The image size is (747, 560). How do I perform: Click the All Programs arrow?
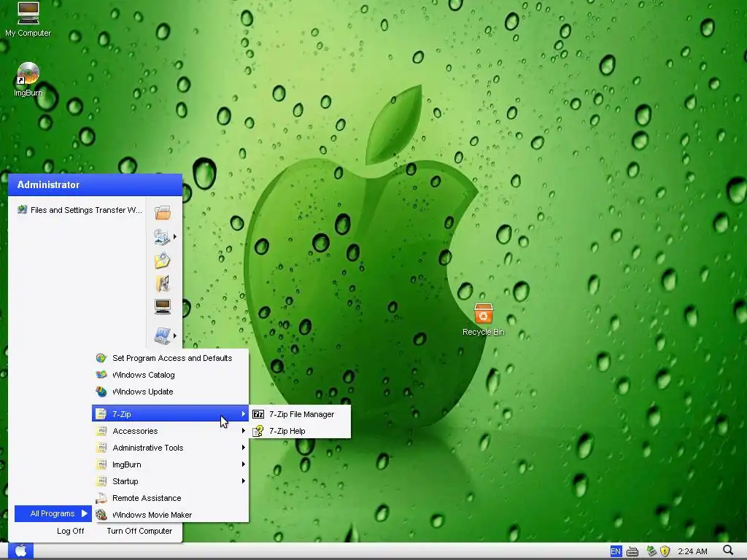point(85,513)
